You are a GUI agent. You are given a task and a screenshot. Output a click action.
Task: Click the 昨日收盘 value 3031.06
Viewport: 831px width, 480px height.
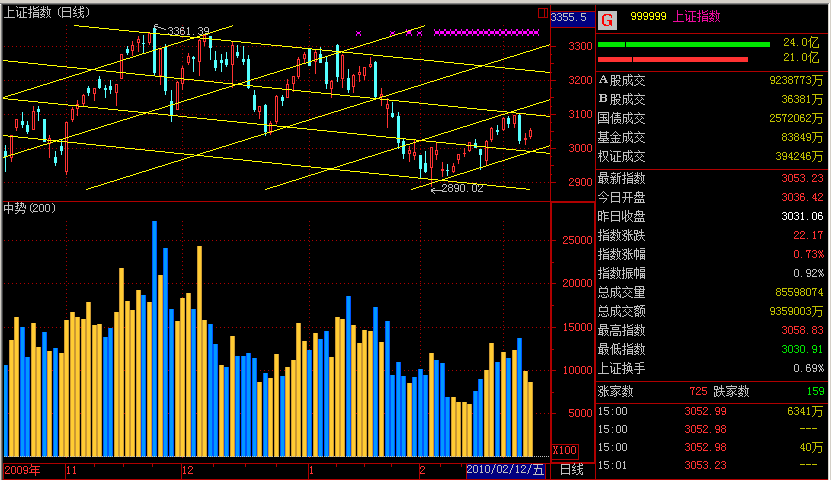pyautogui.click(x=802, y=216)
